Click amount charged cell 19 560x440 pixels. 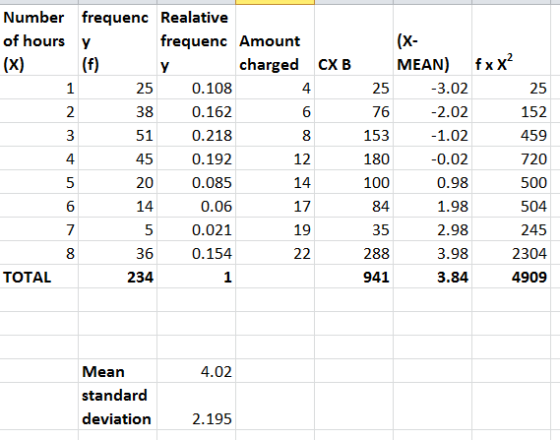coord(275,230)
